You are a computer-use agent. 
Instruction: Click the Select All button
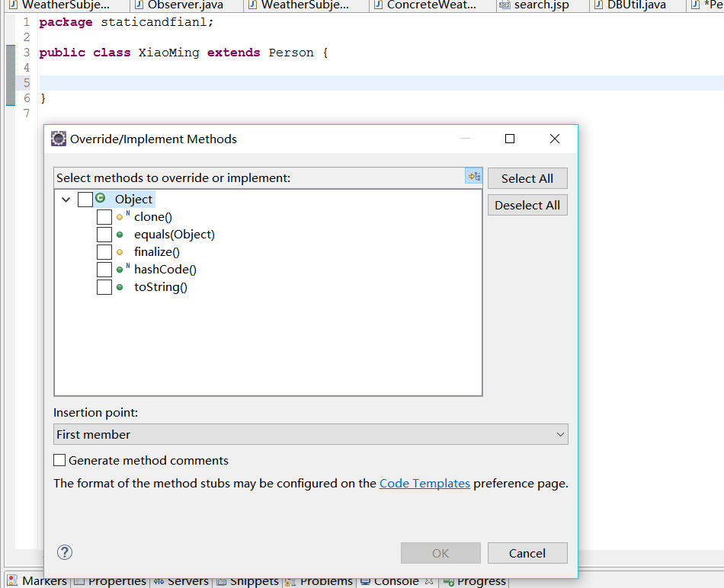[527, 179]
